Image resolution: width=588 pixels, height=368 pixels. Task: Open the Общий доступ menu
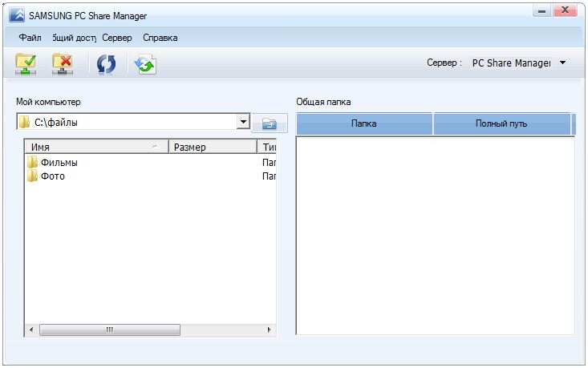tap(75, 38)
